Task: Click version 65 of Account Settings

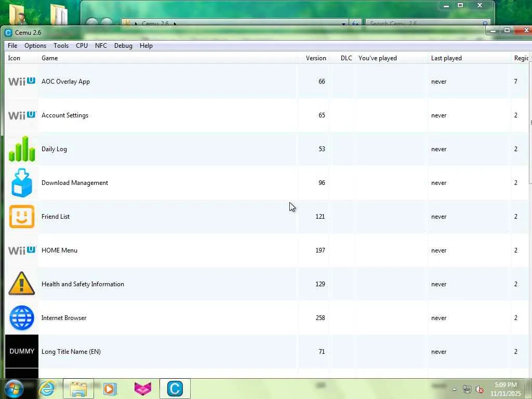Action: (322, 115)
